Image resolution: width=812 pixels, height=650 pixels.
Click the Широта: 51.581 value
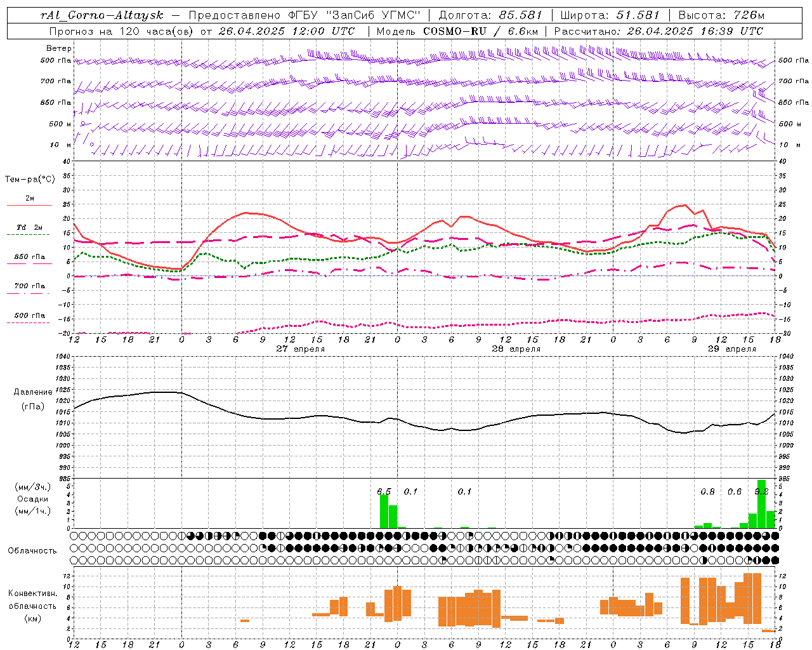click(610, 15)
